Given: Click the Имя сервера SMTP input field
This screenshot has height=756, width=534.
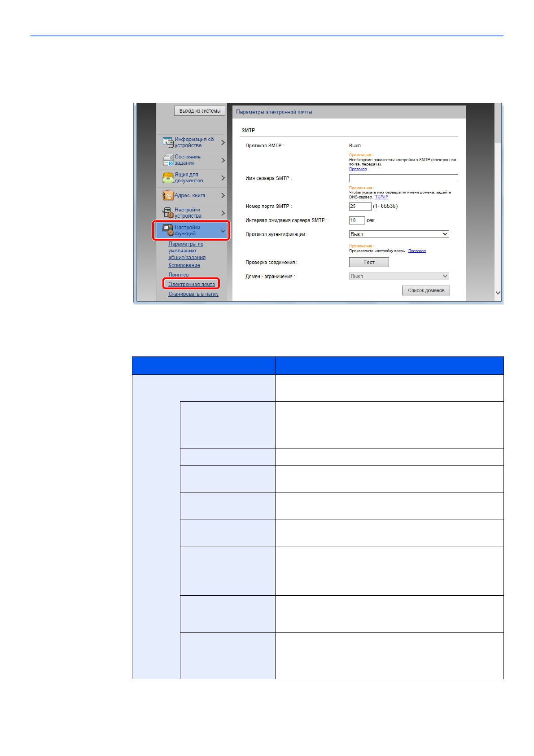Looking at the screenshot, I should (x=403, y=178).
